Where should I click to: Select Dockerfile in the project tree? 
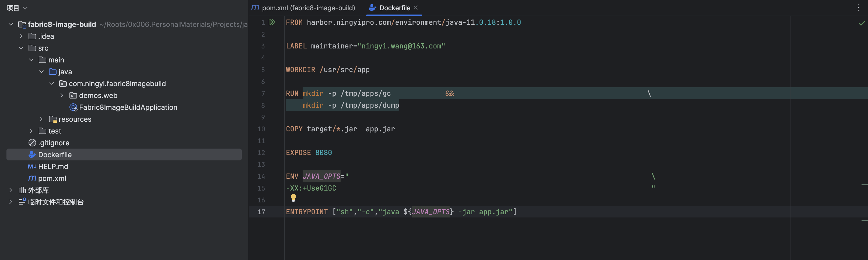[124, 154]
